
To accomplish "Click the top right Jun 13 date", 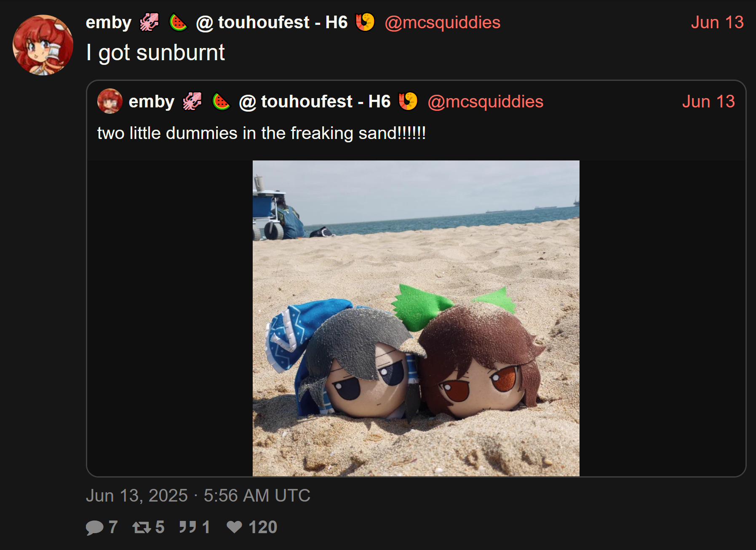I will 717,22.
